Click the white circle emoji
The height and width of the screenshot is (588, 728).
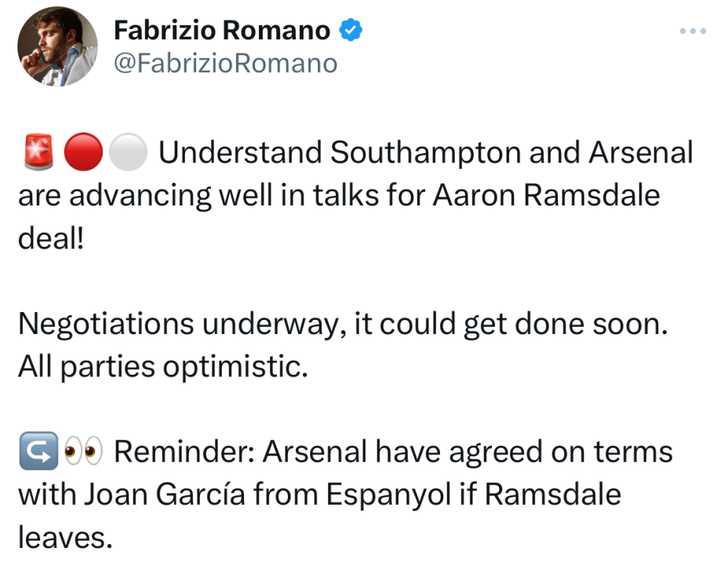pyautogui.click(x=127, y=152)
